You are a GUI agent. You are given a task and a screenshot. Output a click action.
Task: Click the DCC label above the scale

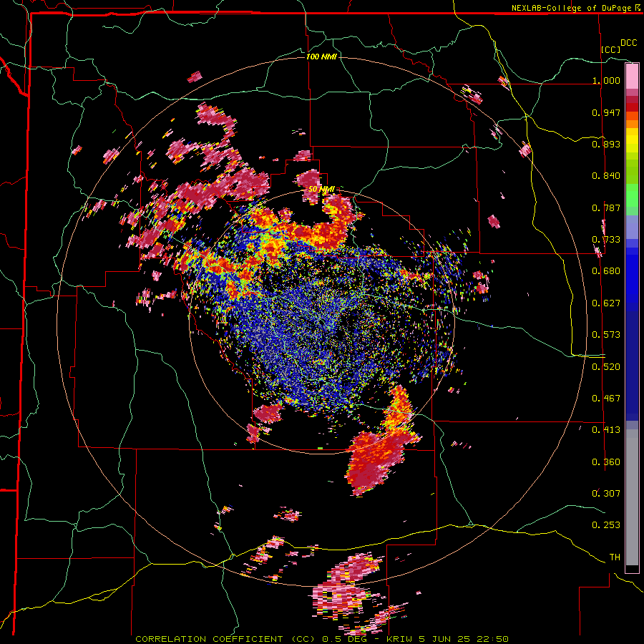click(629, 43)
